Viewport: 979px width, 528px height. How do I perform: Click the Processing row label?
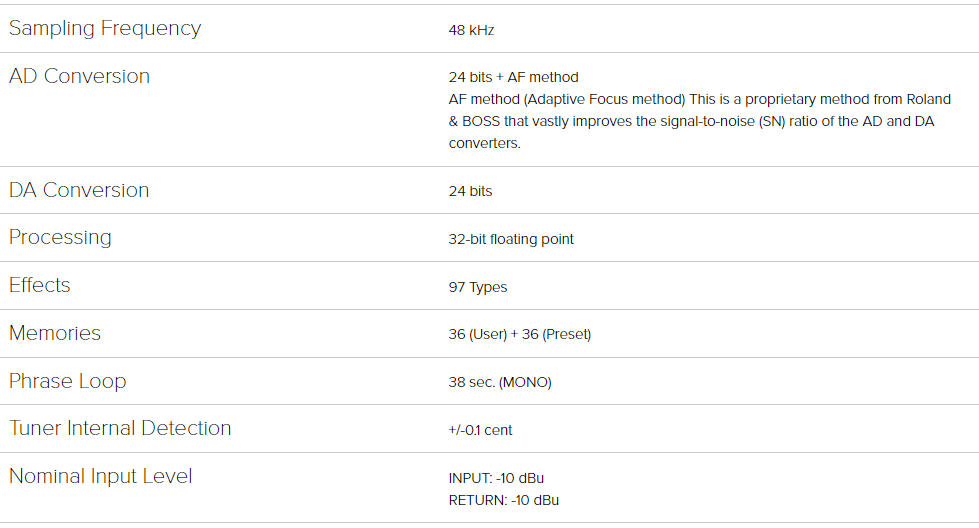pyautogui.click(x=60, y=237)
